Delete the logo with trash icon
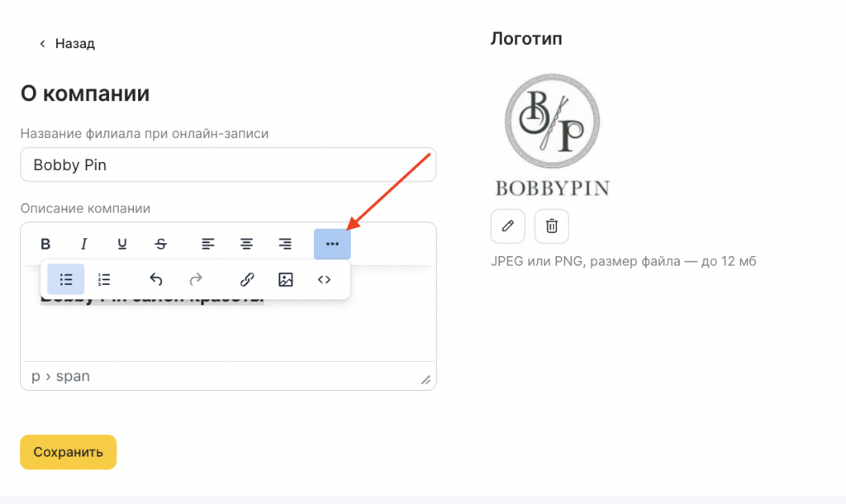Screen dimensions: 846x504 pos(552,226)
